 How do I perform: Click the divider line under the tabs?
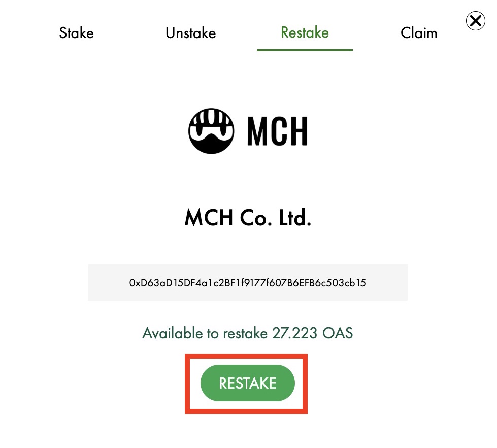coord(248,51)
